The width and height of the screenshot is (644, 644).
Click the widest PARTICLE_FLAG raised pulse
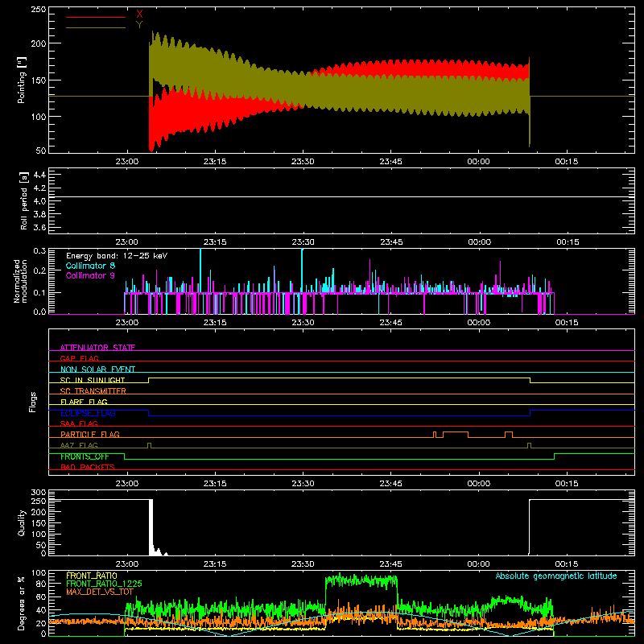pos(456,435)
